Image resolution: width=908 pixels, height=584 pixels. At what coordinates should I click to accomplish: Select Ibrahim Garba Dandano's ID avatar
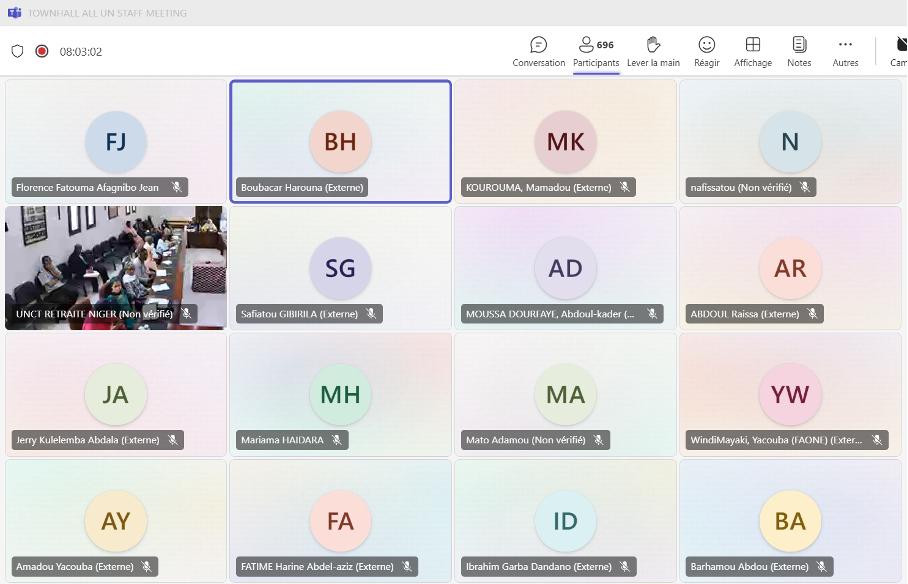click(565, 521)
